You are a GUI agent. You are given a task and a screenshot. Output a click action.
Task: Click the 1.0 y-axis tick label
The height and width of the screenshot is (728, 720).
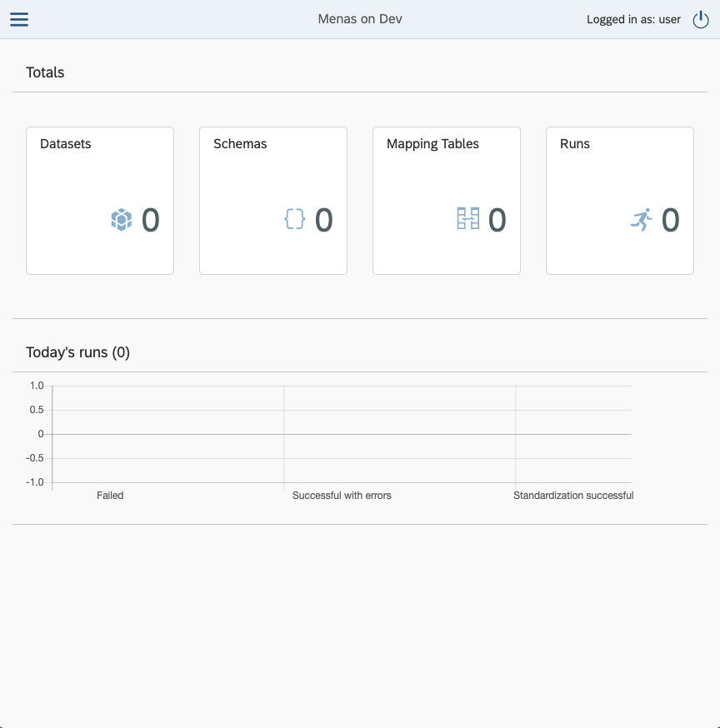click(x=37, y=386)
